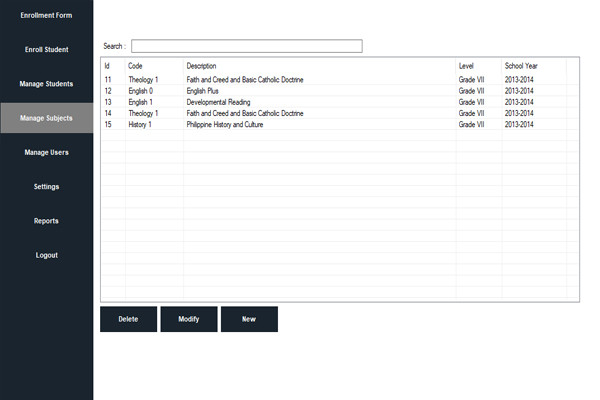
Task: Open the Enrollment Form page
Action: [x=46, y=15]
